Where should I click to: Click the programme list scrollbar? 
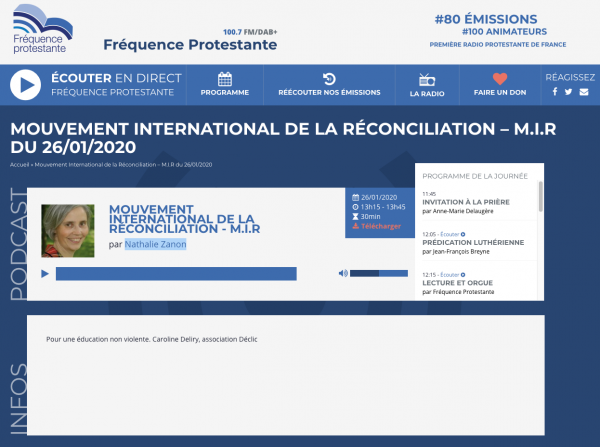click(x=540, y=197)
